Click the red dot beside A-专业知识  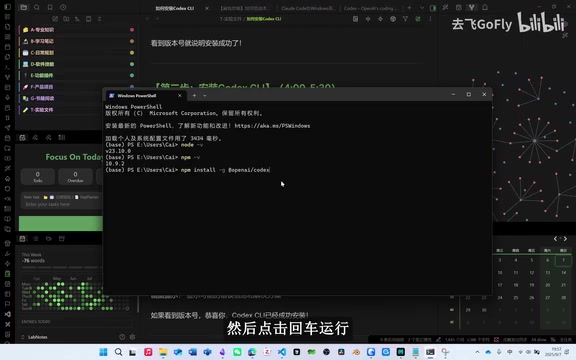click(x=132, y=30)
